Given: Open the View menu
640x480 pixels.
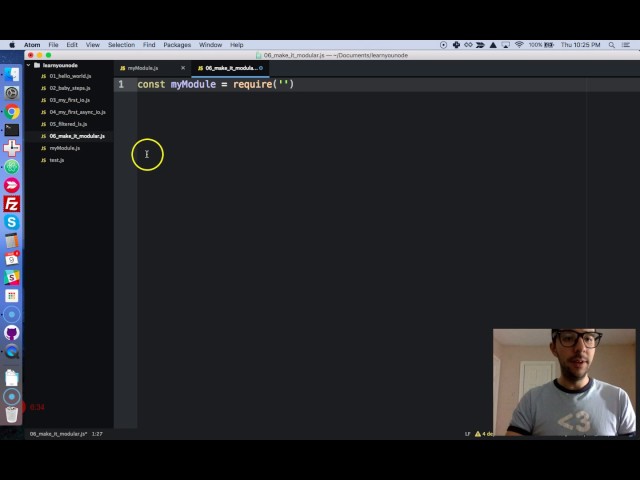Looking at the screenshot, I should tap(93, 45).
